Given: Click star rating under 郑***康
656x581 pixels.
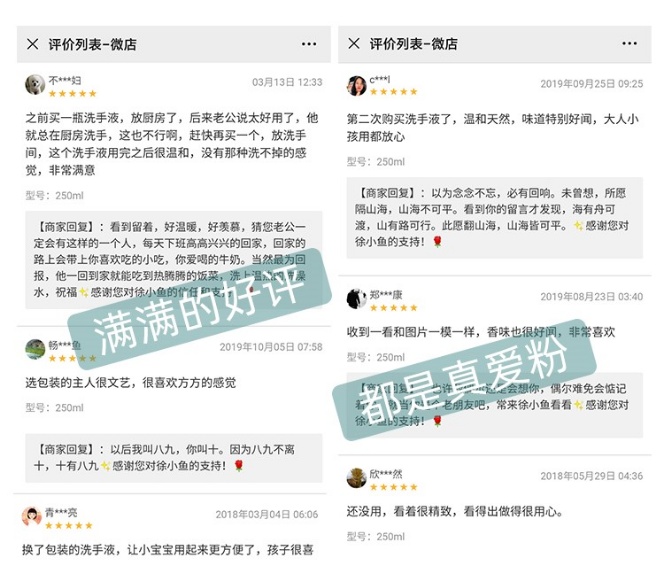Looking at the screenshot, I should 394,308.
